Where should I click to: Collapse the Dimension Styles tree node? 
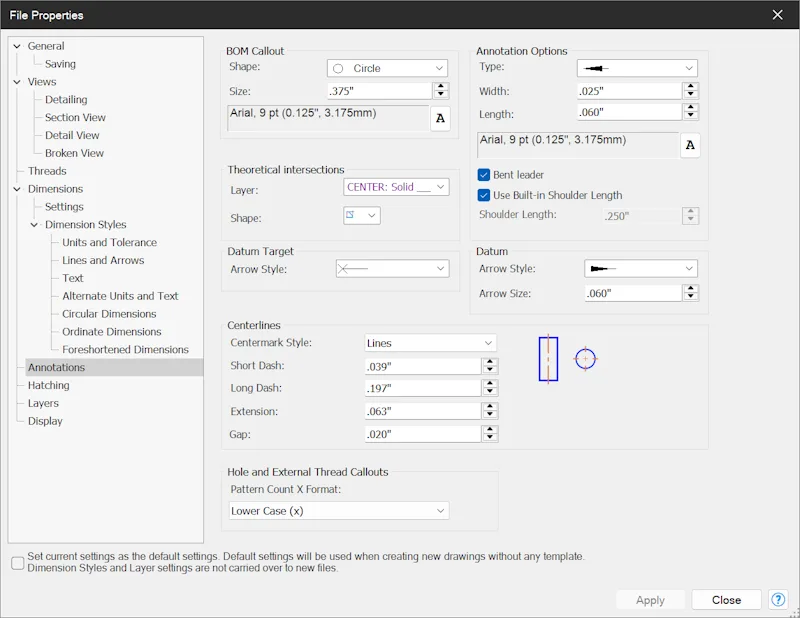[x=34, y=225]
